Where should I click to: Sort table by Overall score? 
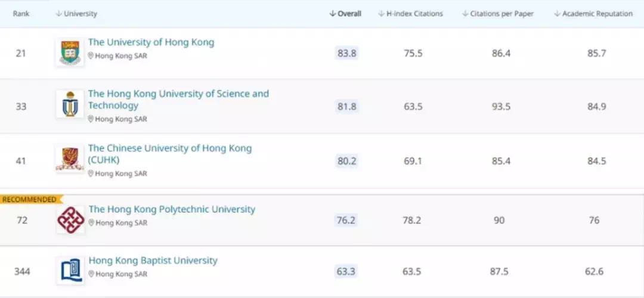[x=346, y=14]
